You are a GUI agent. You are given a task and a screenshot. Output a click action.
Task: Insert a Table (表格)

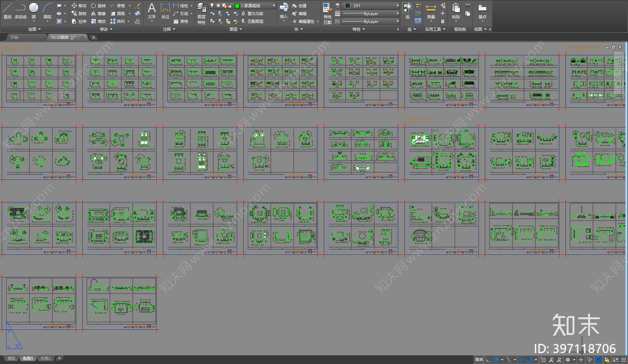181,22
